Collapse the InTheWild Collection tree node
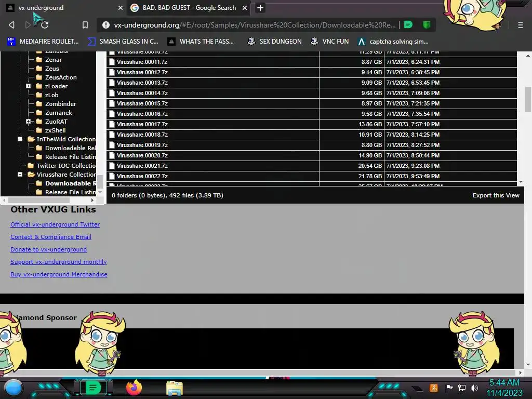Image resolution: width=532 pixels, height=399 pixels. point(20,139)
